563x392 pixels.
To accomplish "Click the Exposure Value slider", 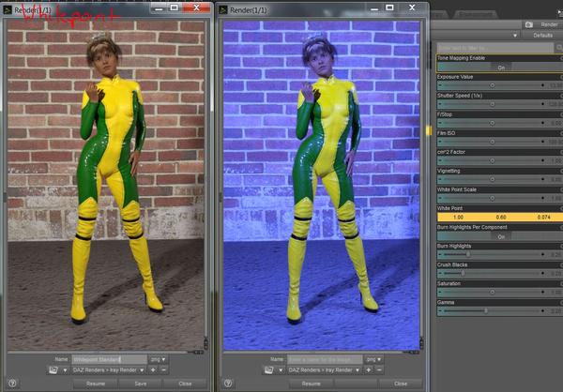I will (x=492, y=85).
